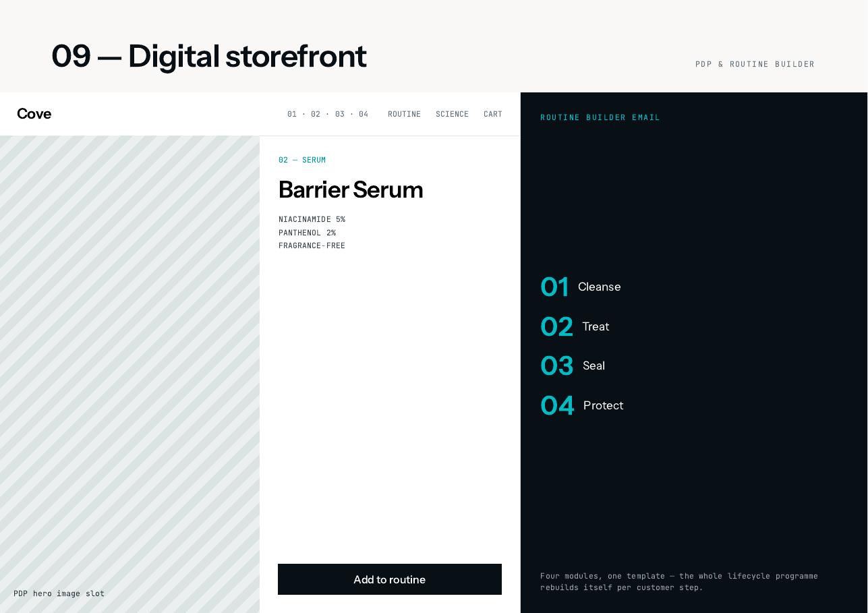Click the PDP & Routine Builder label
Image resolution: width=868 pixels, height=613 pixels.
coord(755,64)
